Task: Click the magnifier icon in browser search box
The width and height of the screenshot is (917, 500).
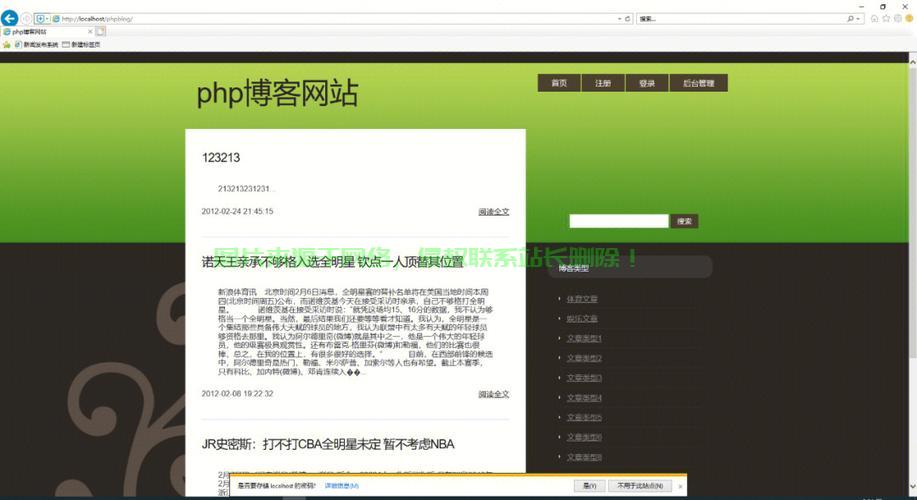Action: pyautogui.click(x=850, y=19)
